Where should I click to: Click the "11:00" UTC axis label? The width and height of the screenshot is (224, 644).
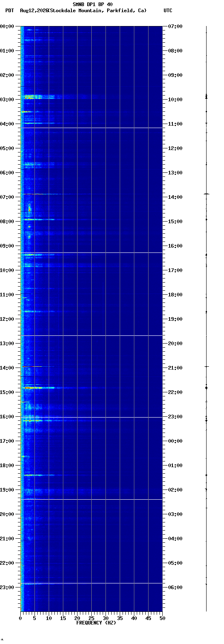[x=175, y=124]
